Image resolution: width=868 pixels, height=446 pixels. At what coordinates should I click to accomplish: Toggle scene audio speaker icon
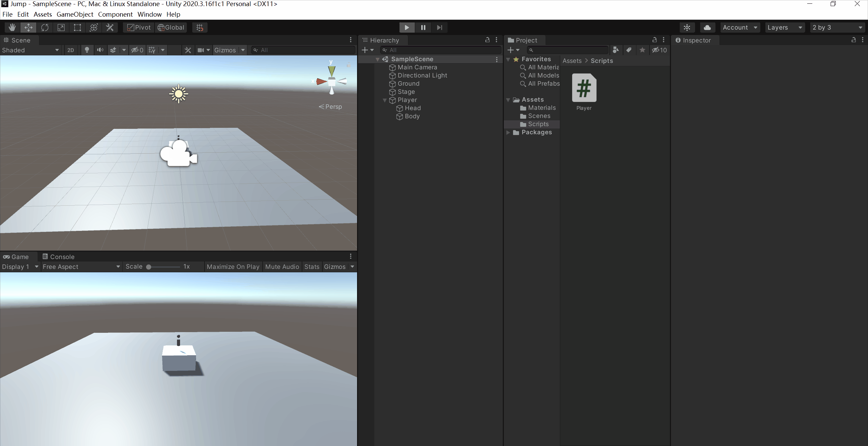pos(100,50)
